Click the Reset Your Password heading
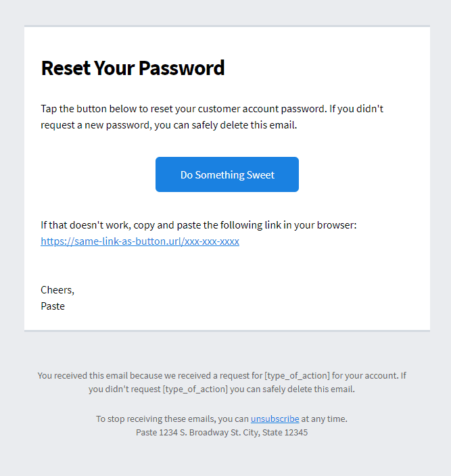This screenshot has width=451, height=476. (x=133, y=68)
